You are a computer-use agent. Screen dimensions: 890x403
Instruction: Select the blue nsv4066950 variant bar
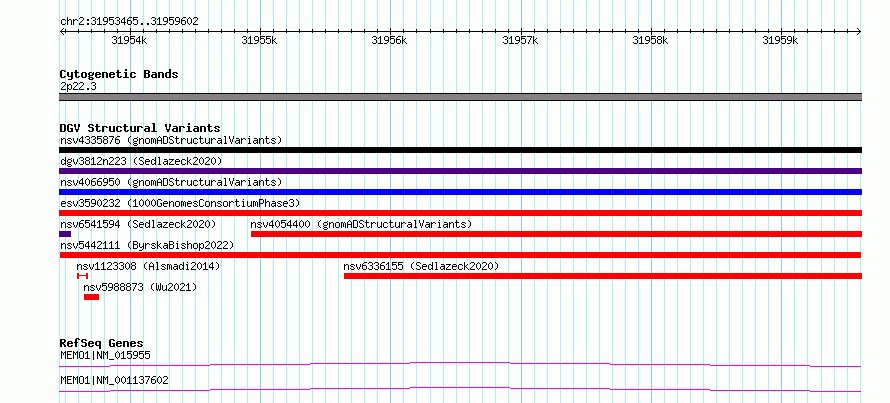[x=460, y=192]
